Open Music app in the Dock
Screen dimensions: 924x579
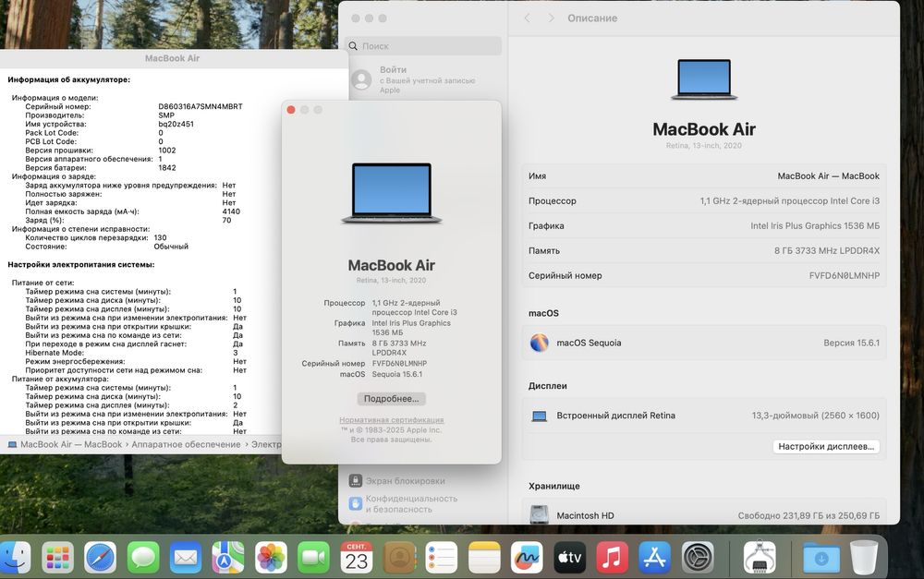point(613,557)
